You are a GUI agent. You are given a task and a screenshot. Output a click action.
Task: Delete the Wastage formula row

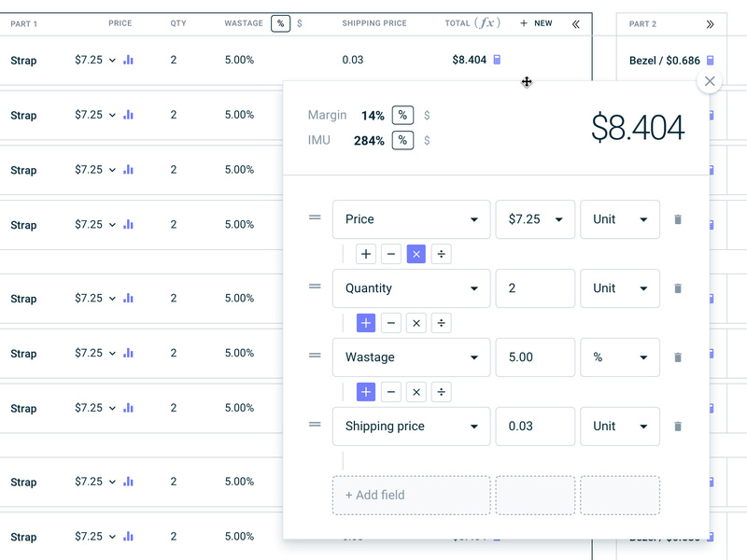(x=678, y=357)
